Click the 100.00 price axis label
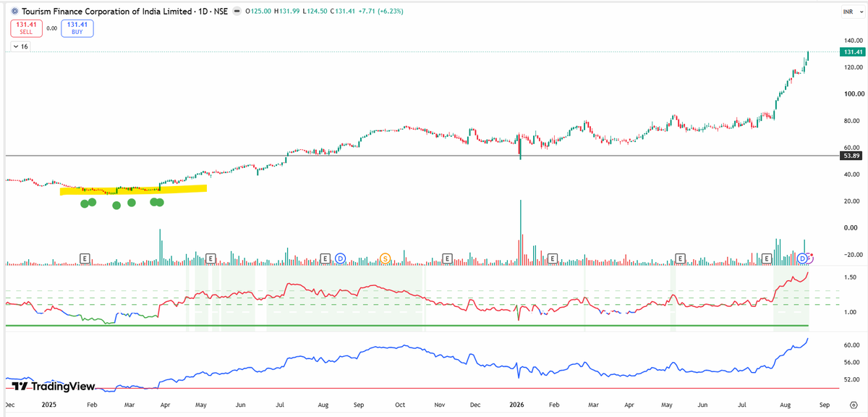The width and height of the screenshot is (868, 417). click(854, 94)
